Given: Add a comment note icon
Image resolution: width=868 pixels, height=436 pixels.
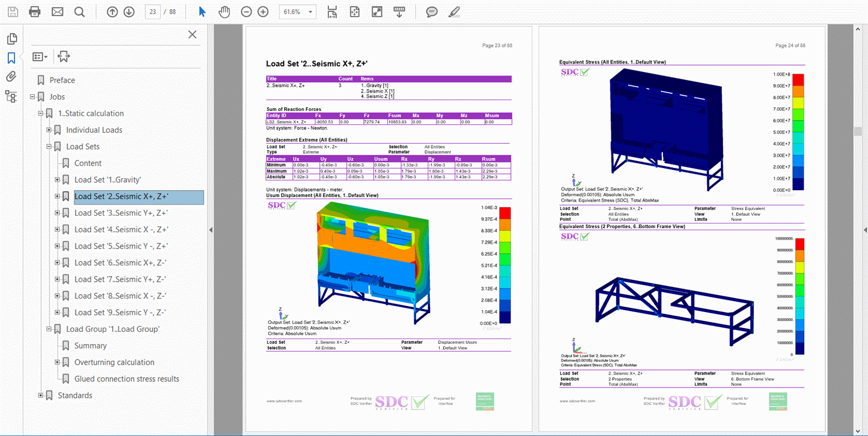Looking at the screenshot, I should 432,11.
